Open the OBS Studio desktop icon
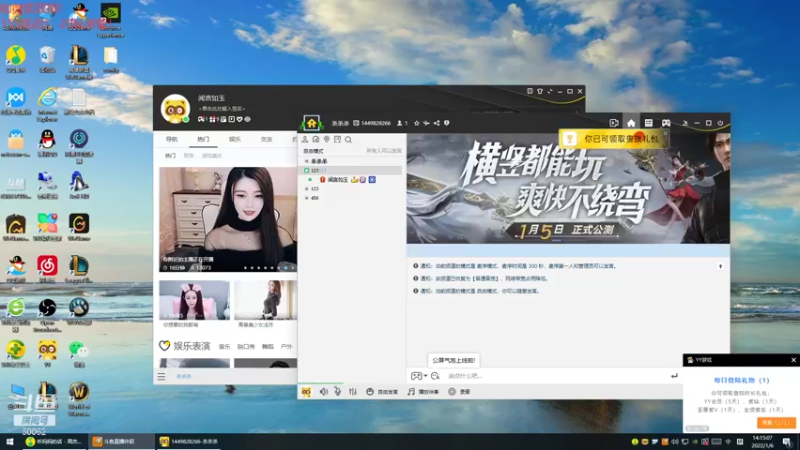 pos(47,315)
